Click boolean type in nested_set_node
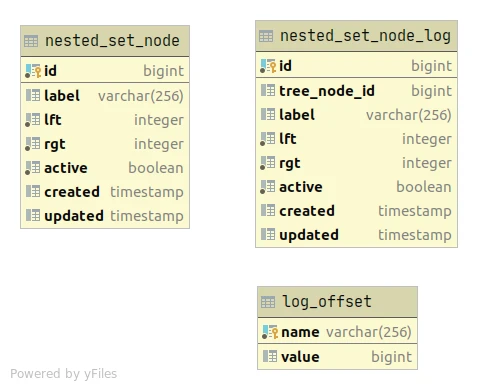The image size is (478, 390). (156, 168)
